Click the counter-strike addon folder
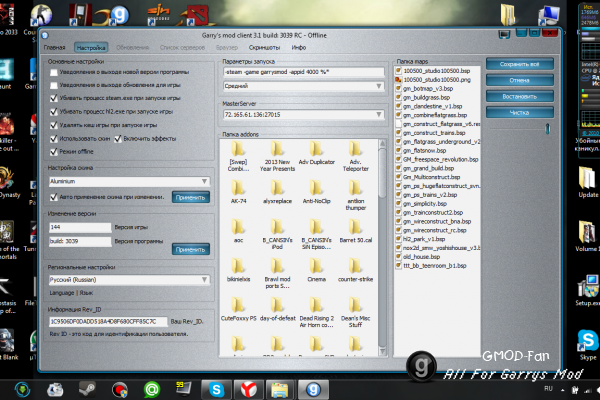 point(355,270)
